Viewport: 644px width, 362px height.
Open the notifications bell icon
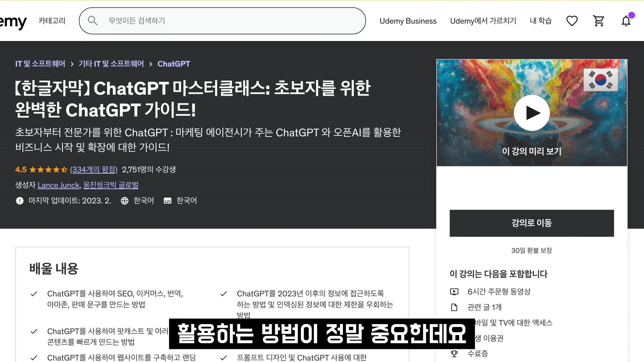[626, 21]
